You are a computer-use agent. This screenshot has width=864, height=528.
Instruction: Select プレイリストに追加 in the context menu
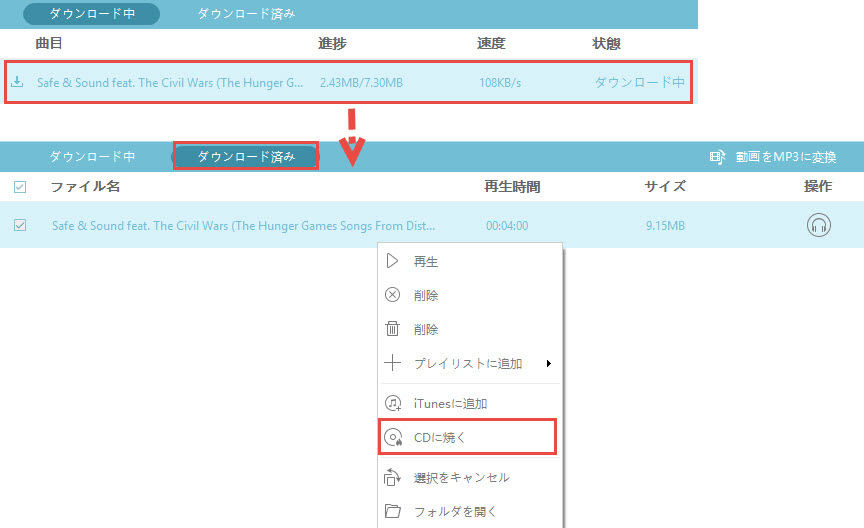click(468, 363)
